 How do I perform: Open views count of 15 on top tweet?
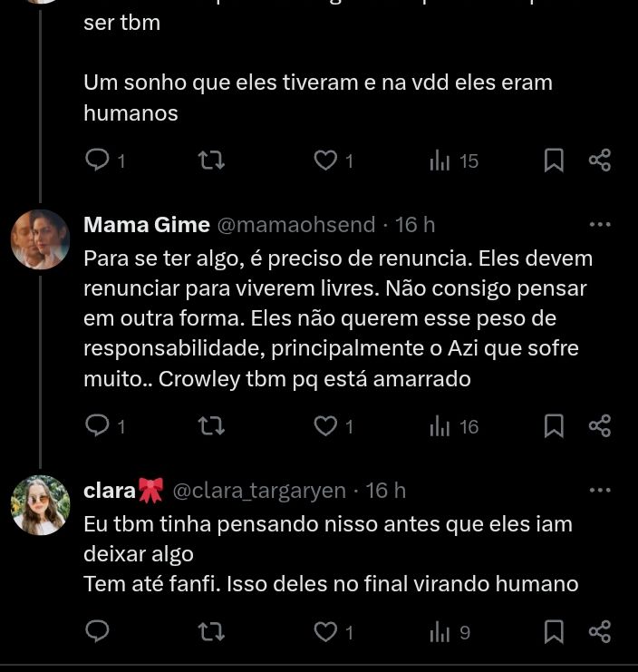[x=454, y=161]
